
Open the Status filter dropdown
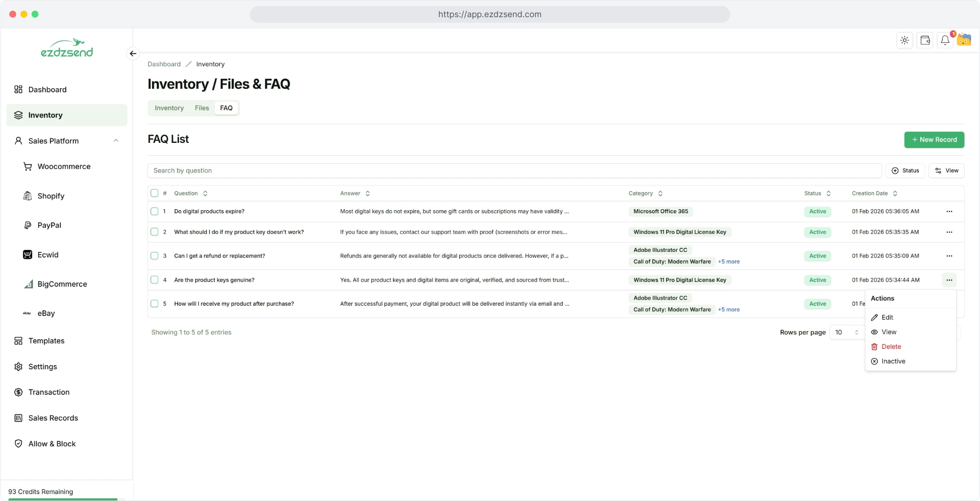coord(905,171)
